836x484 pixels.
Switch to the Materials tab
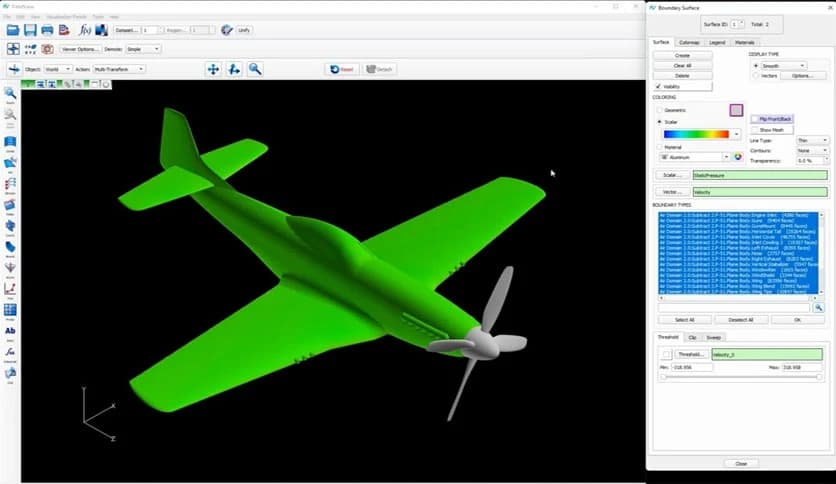[x=744, y=42]
